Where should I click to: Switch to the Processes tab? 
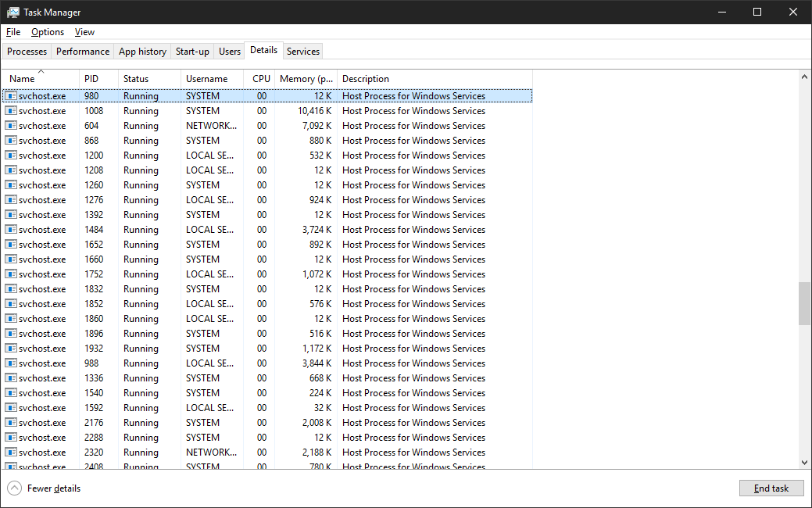(x=27, y=52)
